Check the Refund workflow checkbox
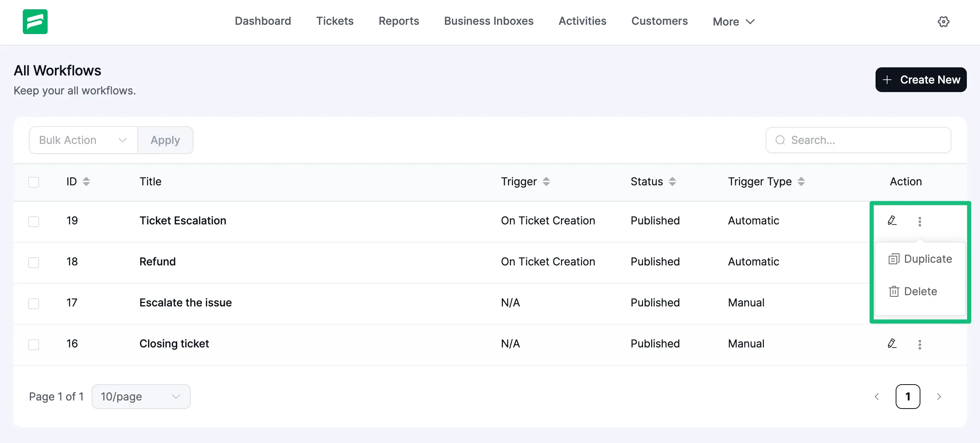This screenshot has width=980, height=443. 34,262
